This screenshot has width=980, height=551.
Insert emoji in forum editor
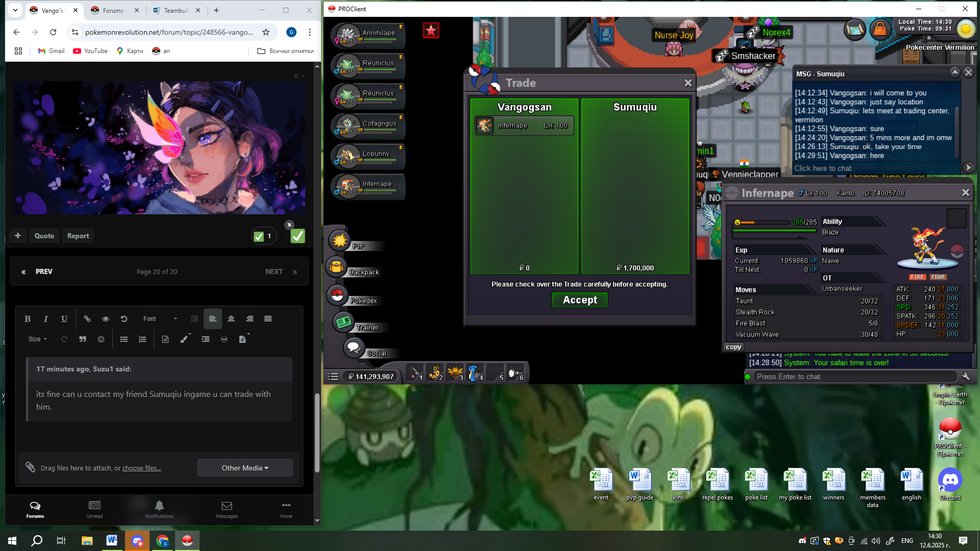coord(101,339)
